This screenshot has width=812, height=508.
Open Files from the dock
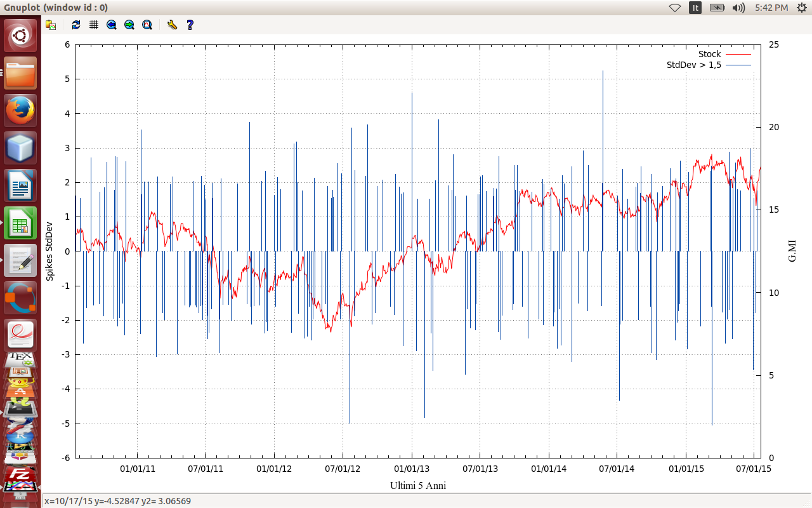[x=20, y=73]
